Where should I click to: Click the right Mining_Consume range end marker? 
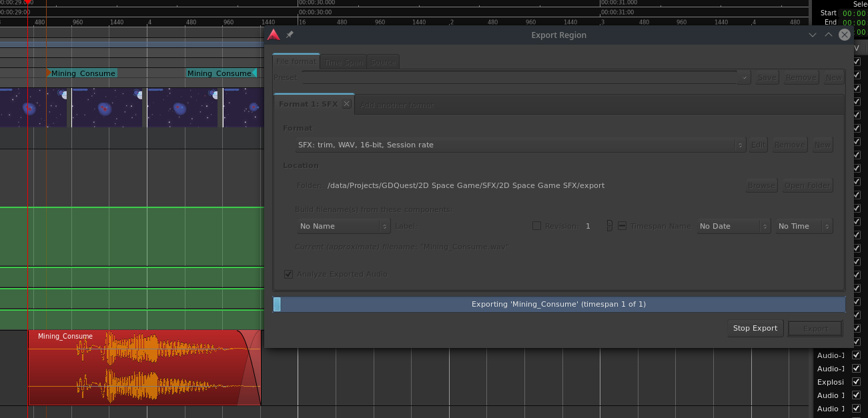coord(220,73)
